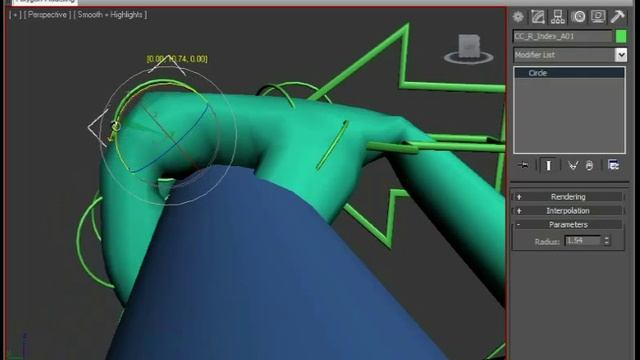Open the Create command panel tab
This screenshot has width=640, height=360.
click(518, 17)
